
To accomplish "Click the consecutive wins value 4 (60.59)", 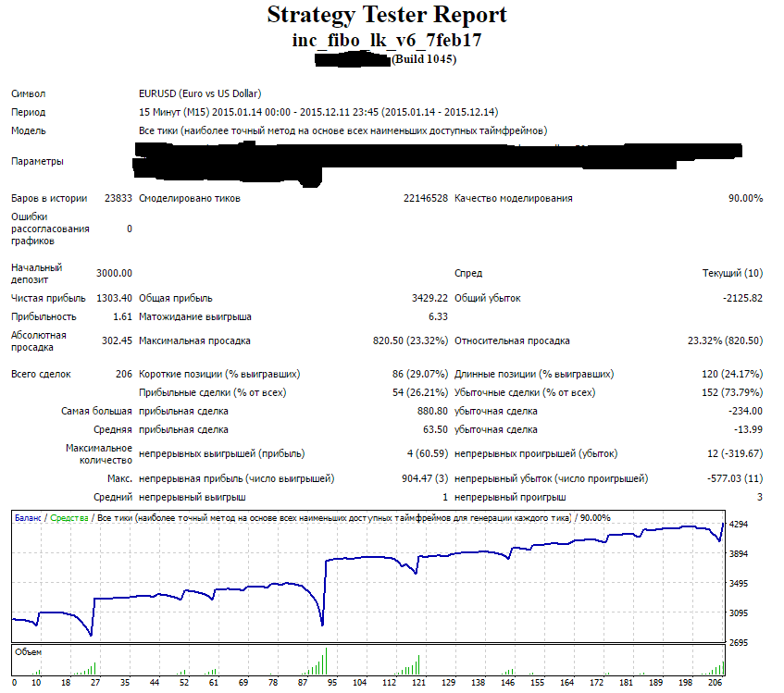I will click(x=428, y=453).
